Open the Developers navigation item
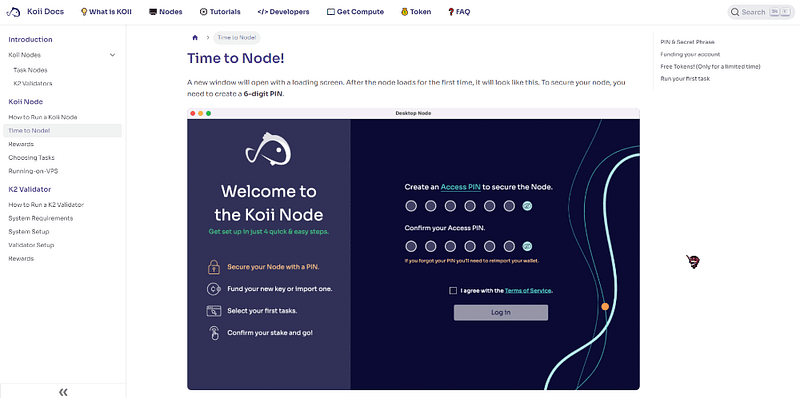 coord(283,12)
